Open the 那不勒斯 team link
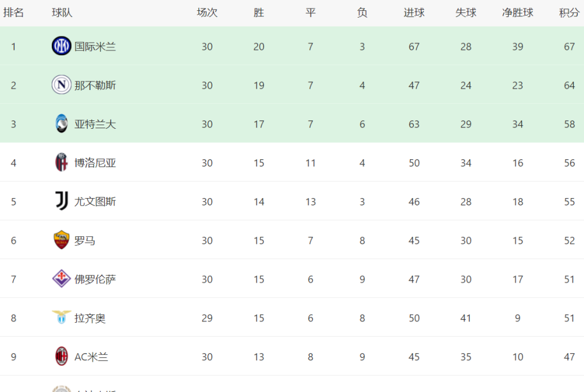Viewport: 584px width, 392px height. click(95, 85)
